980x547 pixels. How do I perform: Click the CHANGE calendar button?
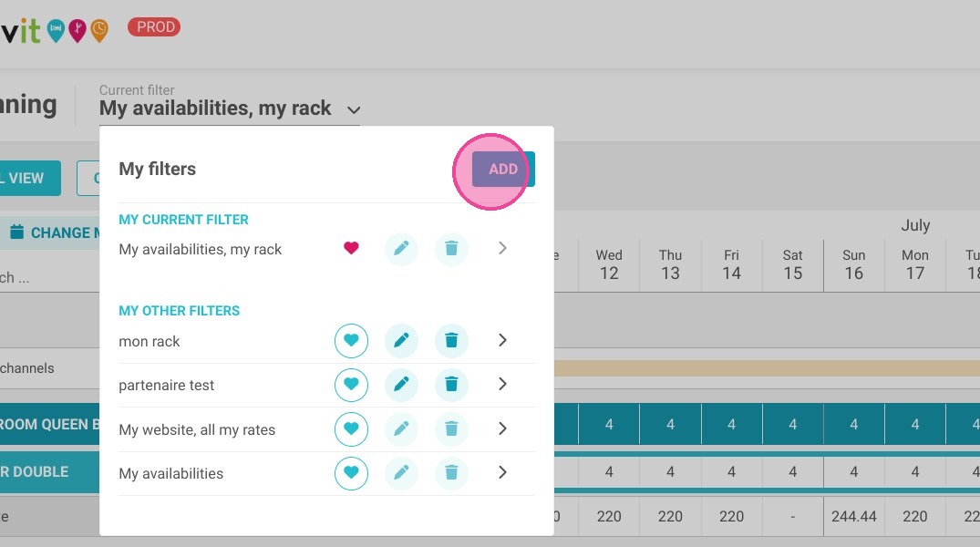point(52,232)
